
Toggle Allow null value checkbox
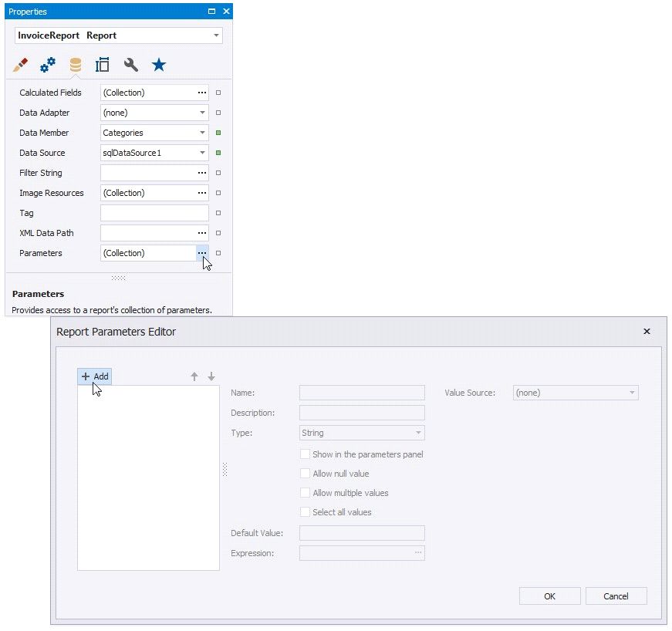point(306,474)
